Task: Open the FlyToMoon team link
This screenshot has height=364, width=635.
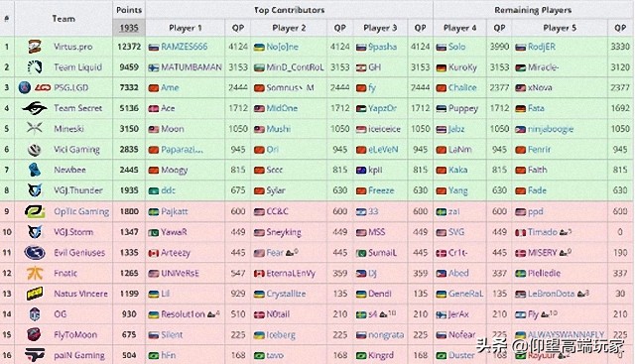Action: point(75,335)
